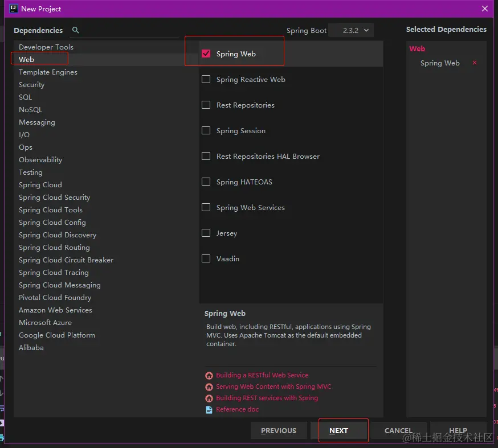
Task: Open the Spring Boot version dropdown
Action: [351, 31]
